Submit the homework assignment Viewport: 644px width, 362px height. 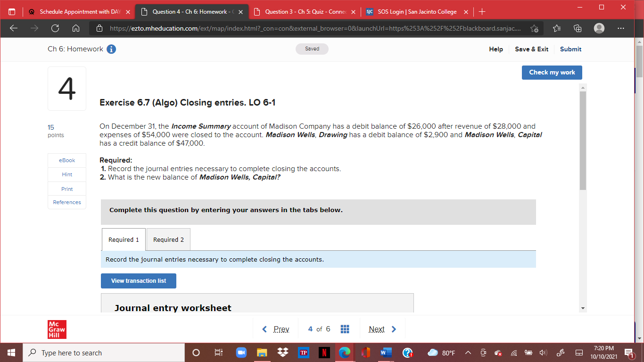pyautogui.click(x=570, y=49)
